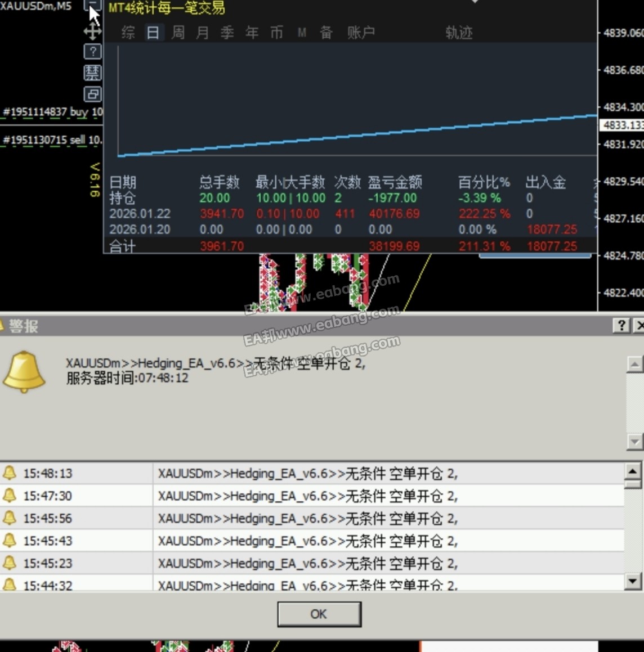Select the 15:47:30 alert entry
644x652 pixels.
point(307,496)
